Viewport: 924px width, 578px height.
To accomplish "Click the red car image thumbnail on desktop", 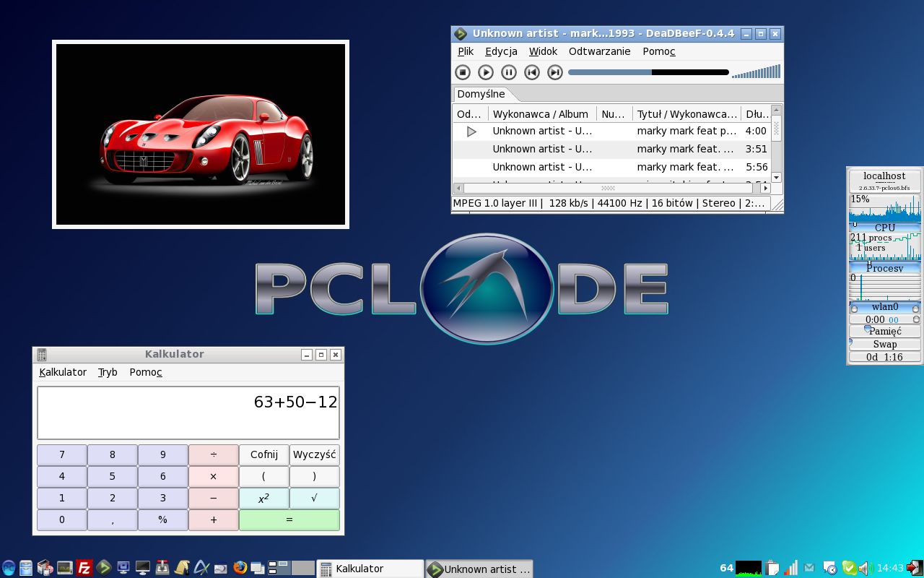I will pyautogui.click(x=201, y=134).
